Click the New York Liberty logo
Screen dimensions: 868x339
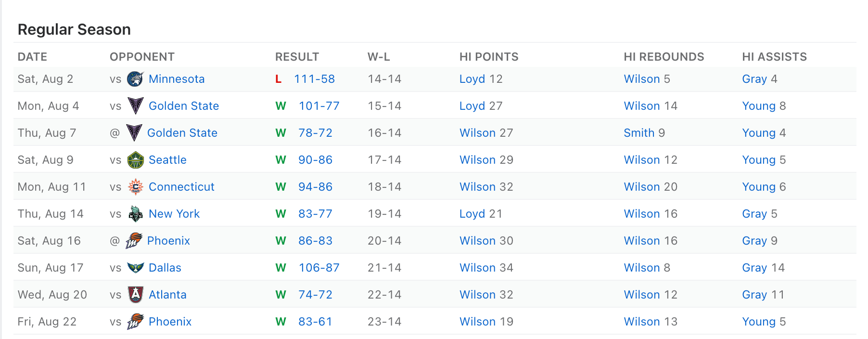[135, 214]
